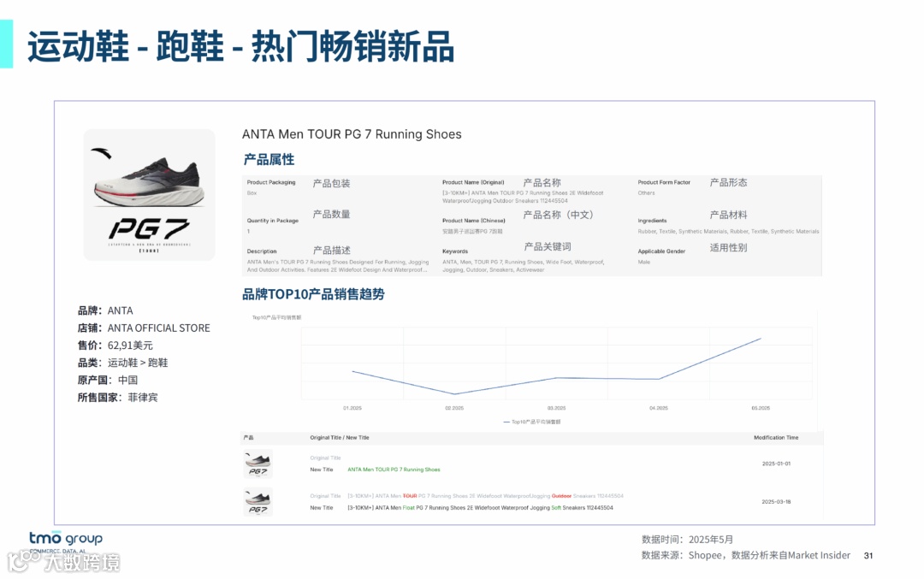
Task: Click the 'Product Name (Chinese)' label
Action: [x=474, y=221]
